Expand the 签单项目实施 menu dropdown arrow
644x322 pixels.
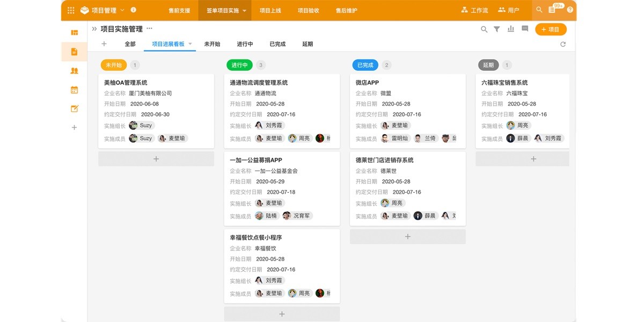coord(245,11)
